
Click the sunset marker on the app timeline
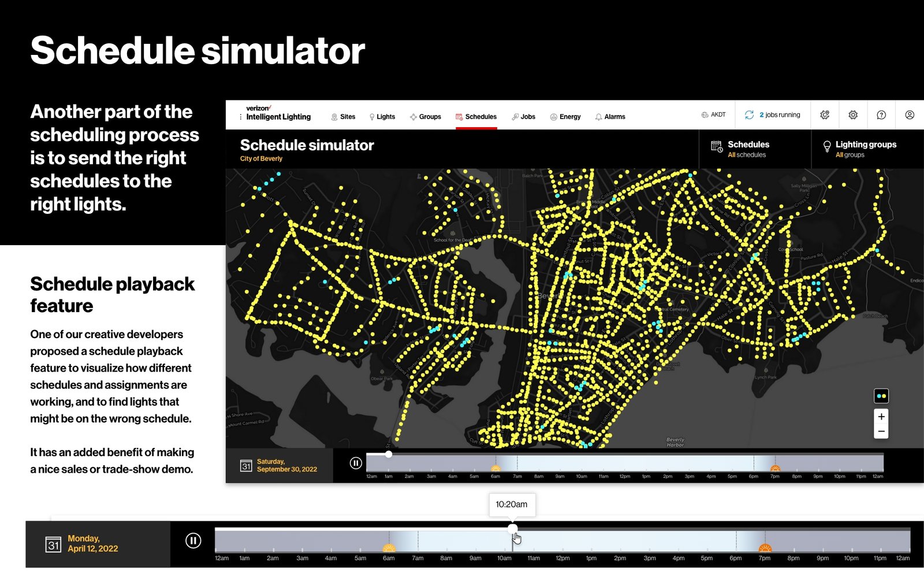click(775, 468)
